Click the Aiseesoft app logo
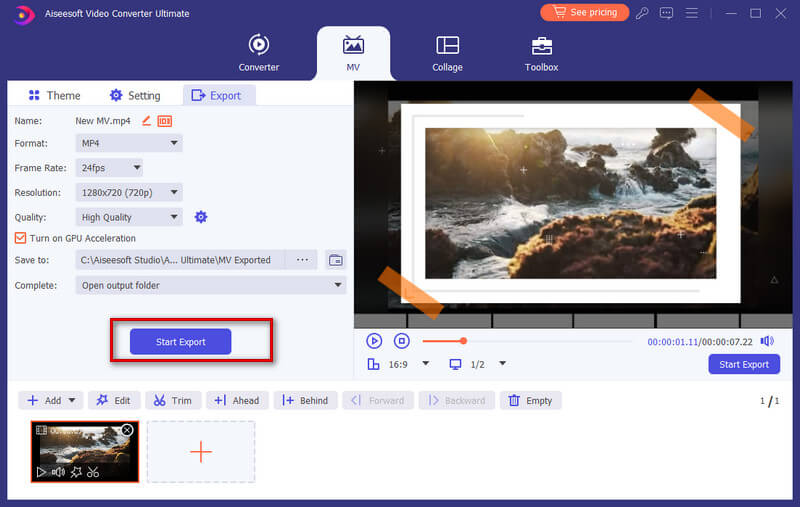 23,14
